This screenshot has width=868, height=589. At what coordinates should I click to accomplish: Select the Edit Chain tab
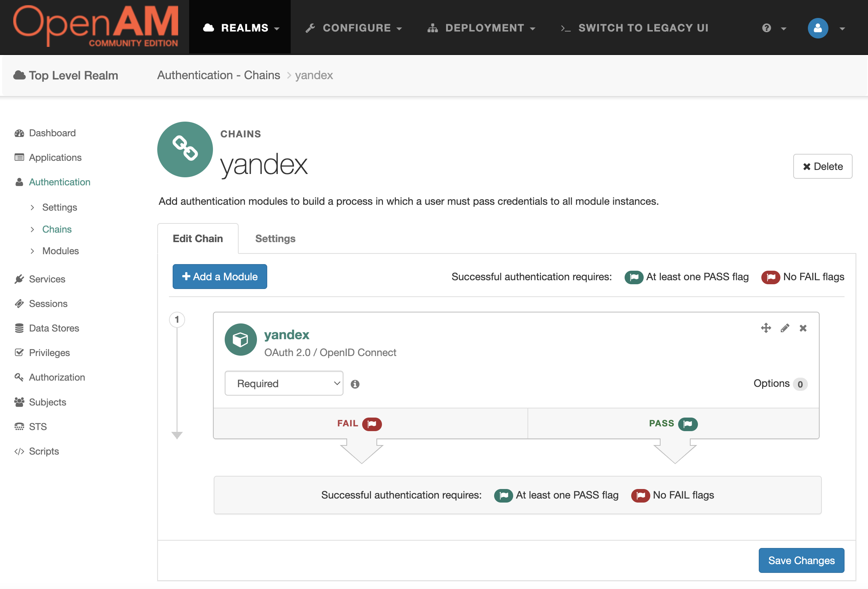(x=198, y=238)
